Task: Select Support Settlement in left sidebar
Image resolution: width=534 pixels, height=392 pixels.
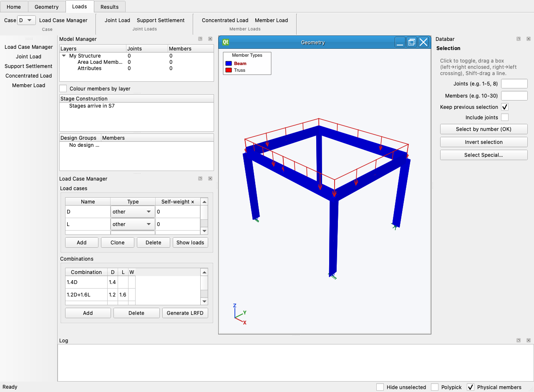Action: pos(29,66)
